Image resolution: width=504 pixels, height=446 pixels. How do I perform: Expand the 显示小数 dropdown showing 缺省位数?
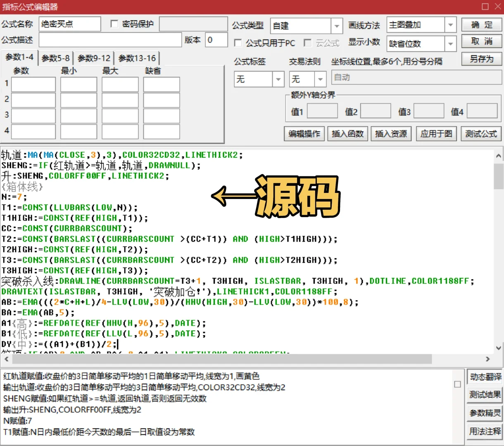451,43
